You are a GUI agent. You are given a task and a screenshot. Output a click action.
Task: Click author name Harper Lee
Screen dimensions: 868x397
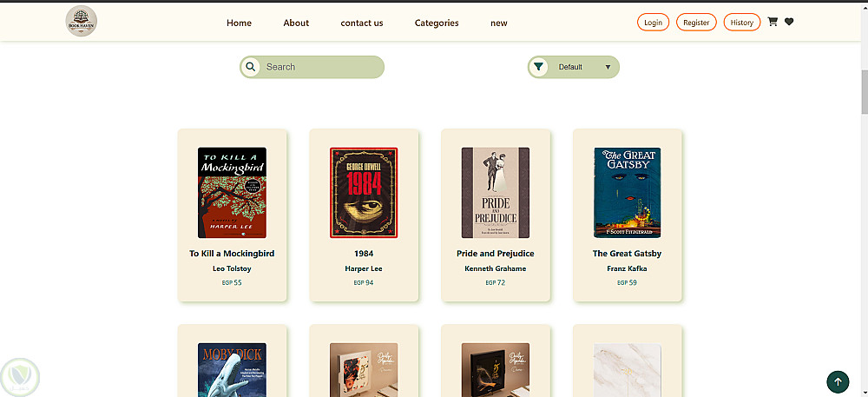(364, 268)
